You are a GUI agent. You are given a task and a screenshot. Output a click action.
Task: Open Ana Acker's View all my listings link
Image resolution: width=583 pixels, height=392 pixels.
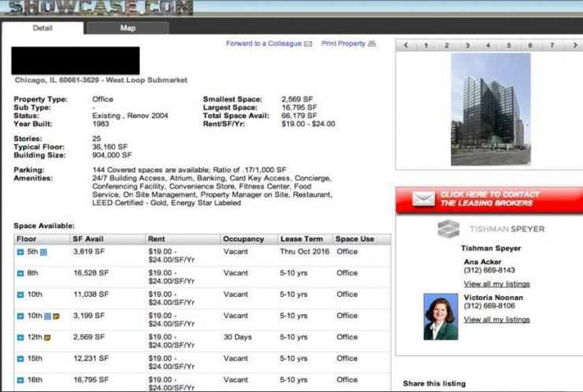(x=496, y=283)
